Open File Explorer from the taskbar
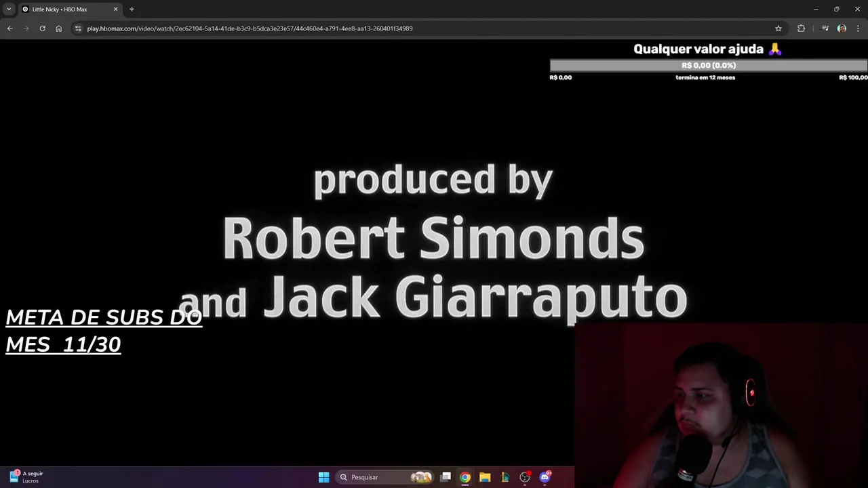The height and width of the screenshot is (488, 868). coord(485,477)
